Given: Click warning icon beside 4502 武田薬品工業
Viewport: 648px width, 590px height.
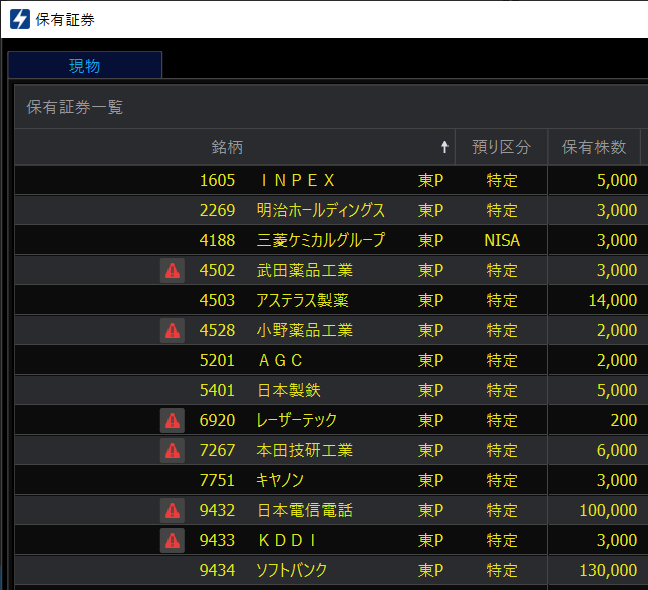Looking at the screenshot, I should (x=172, y=271).
